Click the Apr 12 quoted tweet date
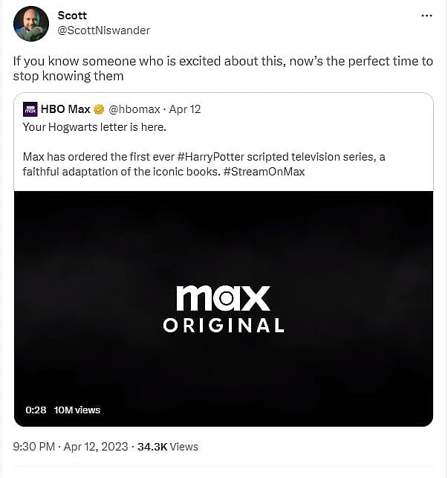 tap(185, 109)
